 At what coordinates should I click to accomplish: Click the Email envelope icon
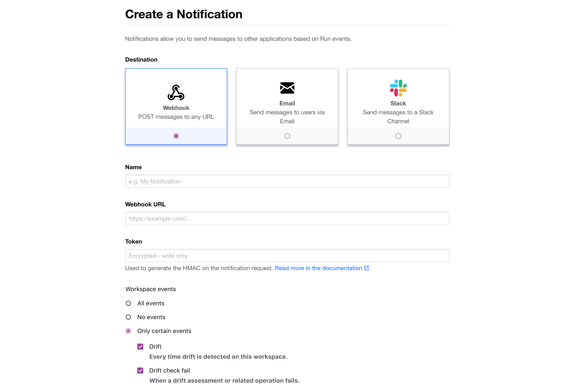click(x=287, y=88)
